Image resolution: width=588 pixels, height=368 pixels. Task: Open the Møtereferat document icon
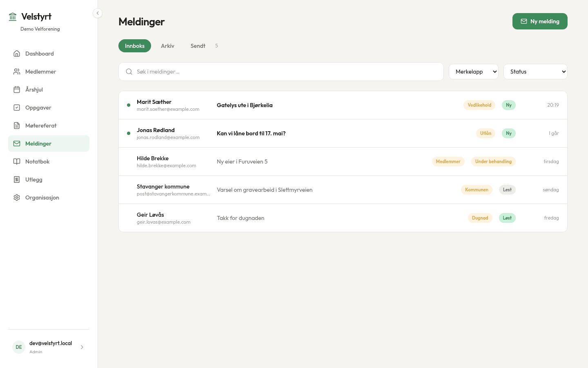17,126
